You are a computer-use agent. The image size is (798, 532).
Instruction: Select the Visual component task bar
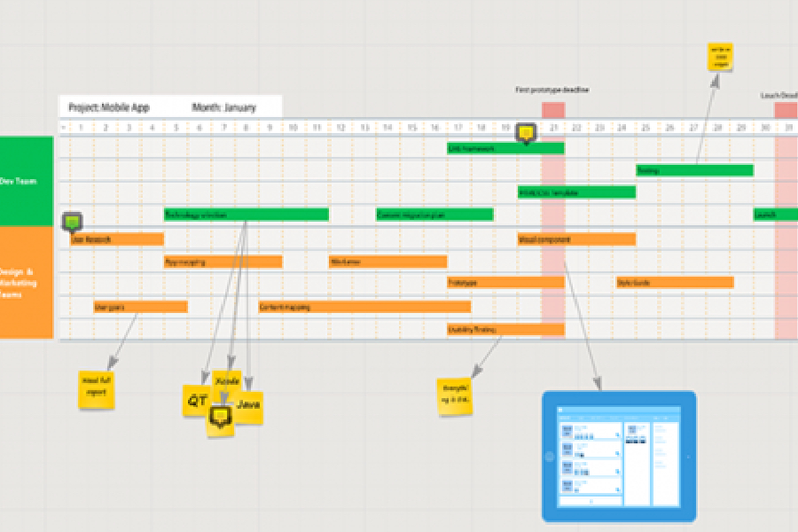coord(576,239)
